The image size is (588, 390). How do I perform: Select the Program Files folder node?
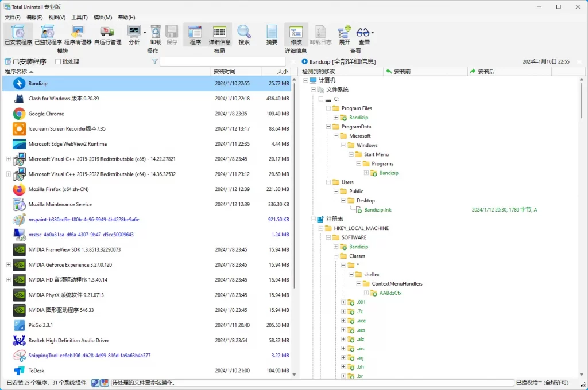tap(357, 108)
